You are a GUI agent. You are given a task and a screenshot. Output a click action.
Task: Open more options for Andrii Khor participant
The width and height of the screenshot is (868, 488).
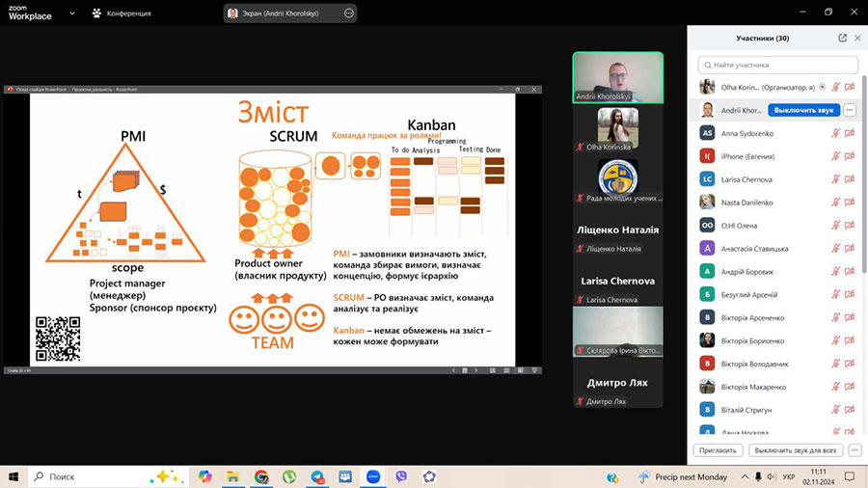pos(850,110)
